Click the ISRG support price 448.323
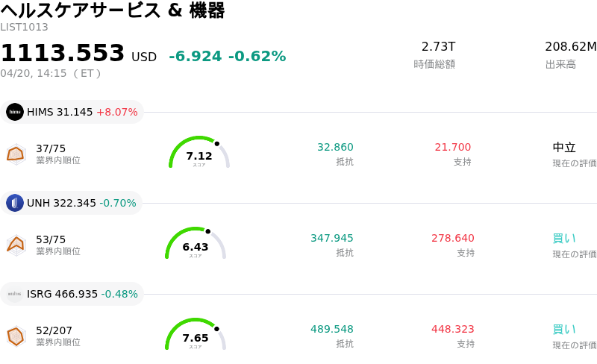The height and width of the screenshot is (364, 597). pyautogui.click(x=452, y=329)
